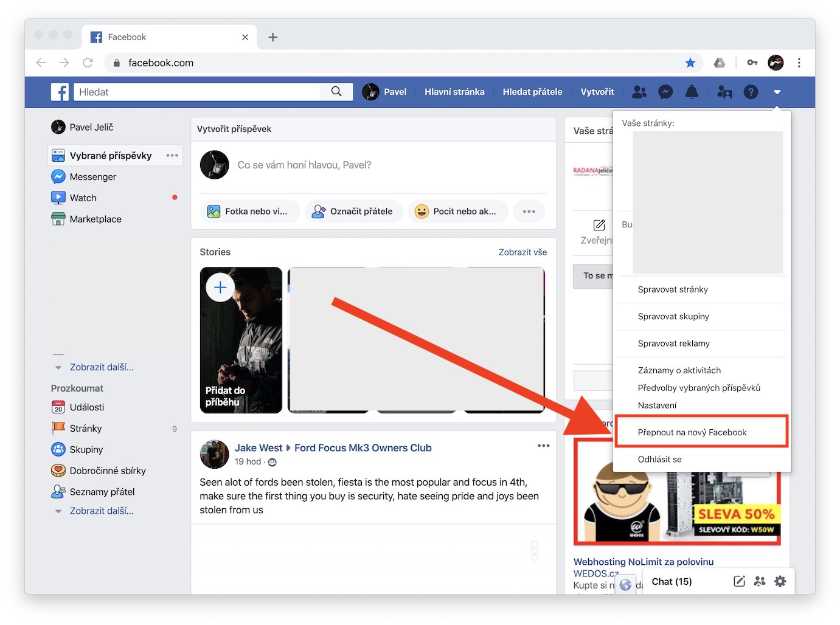Collapse the account dropdown arrow in header

click(x=777, y=92)
